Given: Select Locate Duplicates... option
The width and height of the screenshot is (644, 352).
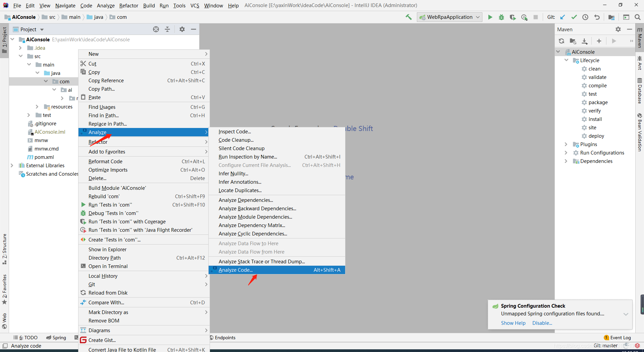Looking at the screenshot, I should pos(277,190).
